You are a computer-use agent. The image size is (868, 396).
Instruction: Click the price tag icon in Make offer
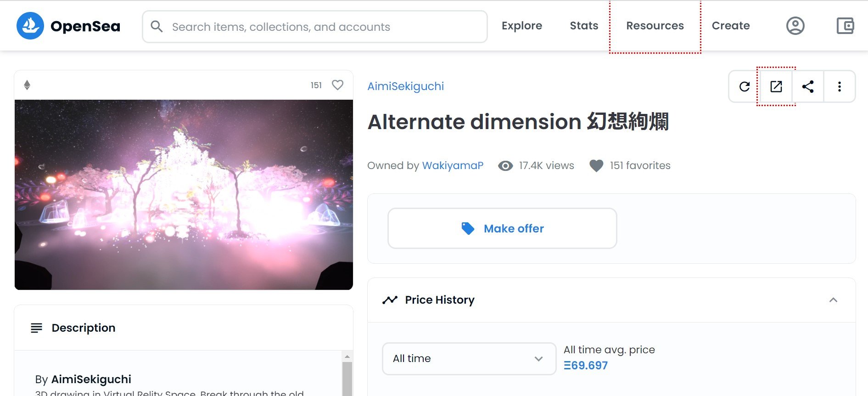tap(468, 228)
